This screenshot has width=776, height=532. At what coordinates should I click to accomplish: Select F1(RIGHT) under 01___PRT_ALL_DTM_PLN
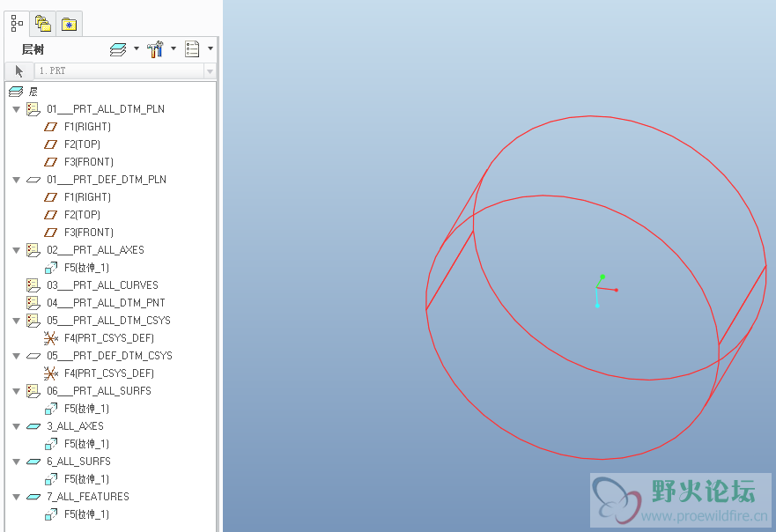click(87, 127)
